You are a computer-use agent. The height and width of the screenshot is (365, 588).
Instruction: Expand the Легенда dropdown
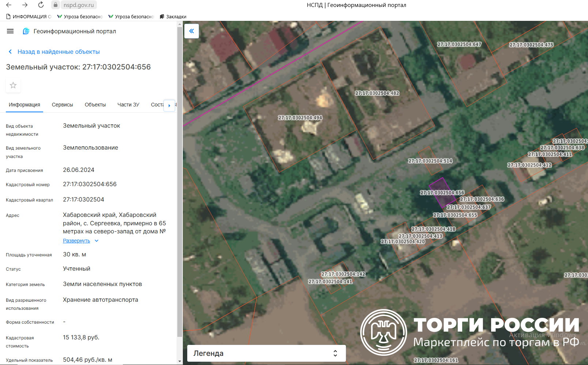[x=266, y=353]
